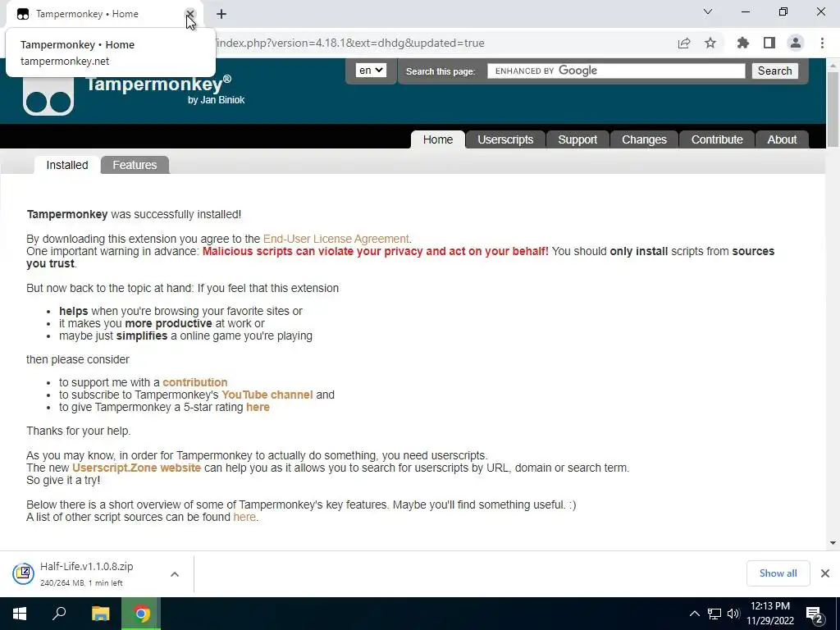Screen dimensions: 840x630
Task: Click Show all downloads
Action: click(778, 573)
